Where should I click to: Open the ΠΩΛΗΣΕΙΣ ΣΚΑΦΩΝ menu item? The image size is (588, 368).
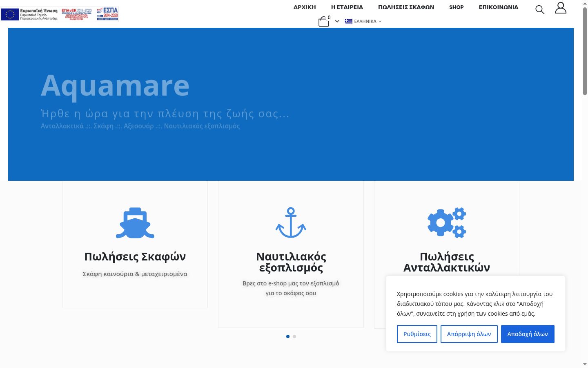406,7
